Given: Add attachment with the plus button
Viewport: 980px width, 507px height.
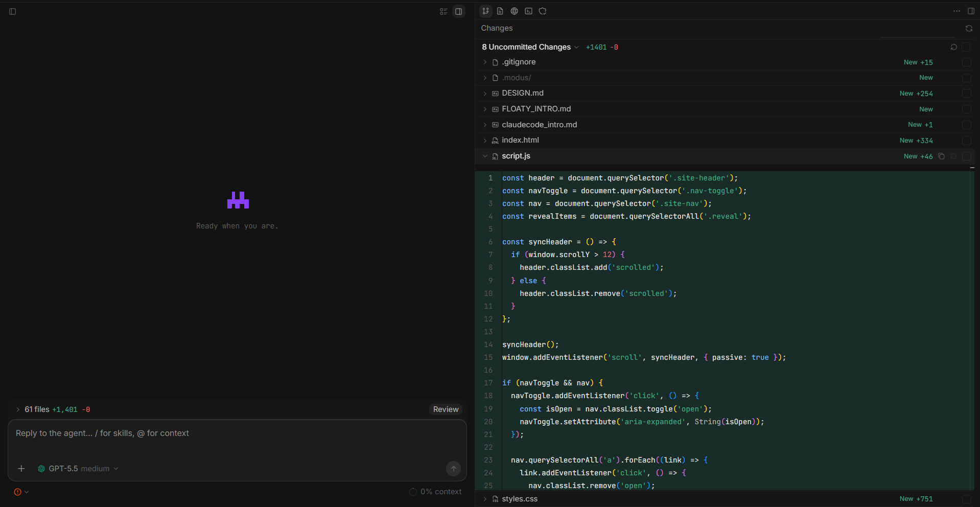Looking at the screenshot, I should (x=21, y=469).
